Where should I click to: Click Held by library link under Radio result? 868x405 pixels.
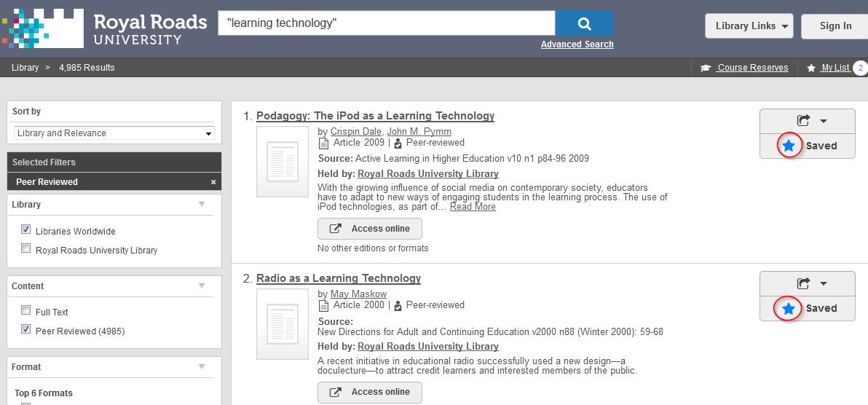(x=428, y=346)
